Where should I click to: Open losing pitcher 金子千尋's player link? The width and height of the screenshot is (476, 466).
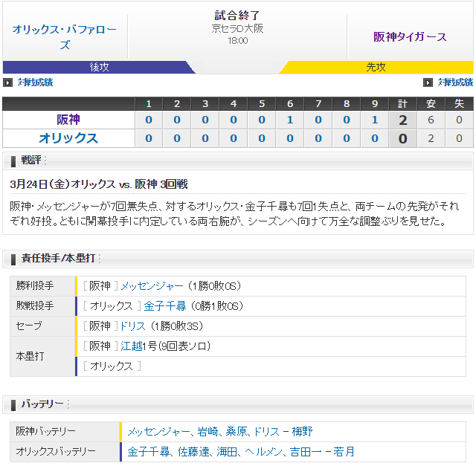(x=165, y=305)
